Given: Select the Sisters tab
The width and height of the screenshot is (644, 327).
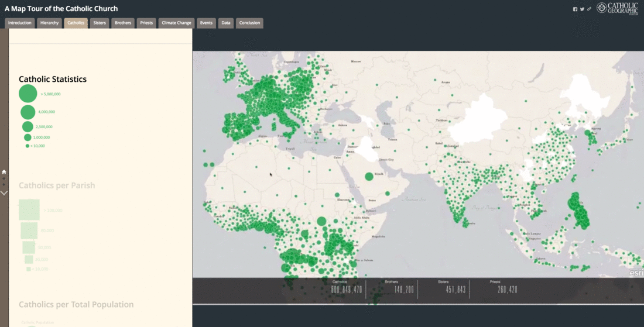Looking at the screenshot, I should (100, 23).
